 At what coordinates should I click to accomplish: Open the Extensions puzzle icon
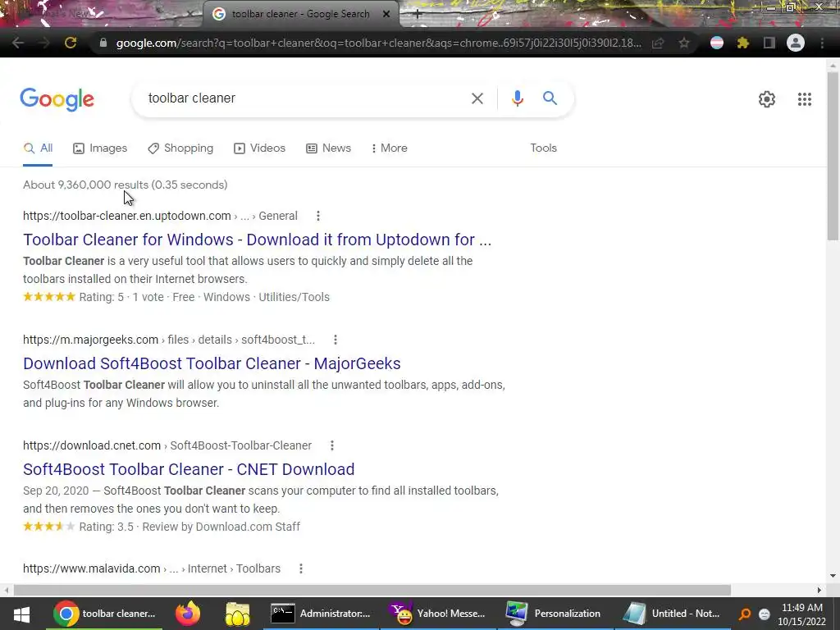coord(742,43)
